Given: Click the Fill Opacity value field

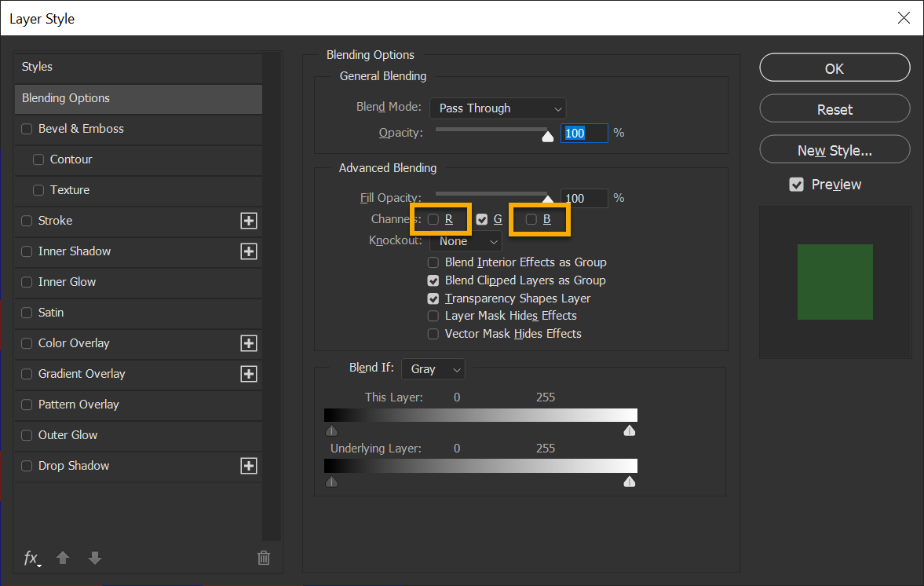Looking at the screenshot, I should pyautogui.click(x=583, y=199).
